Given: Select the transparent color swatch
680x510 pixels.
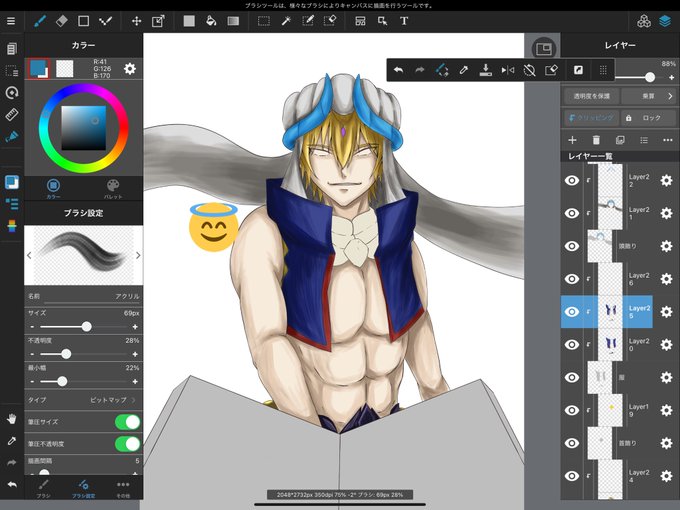Looking at the screenshot, I should point(65,69).
